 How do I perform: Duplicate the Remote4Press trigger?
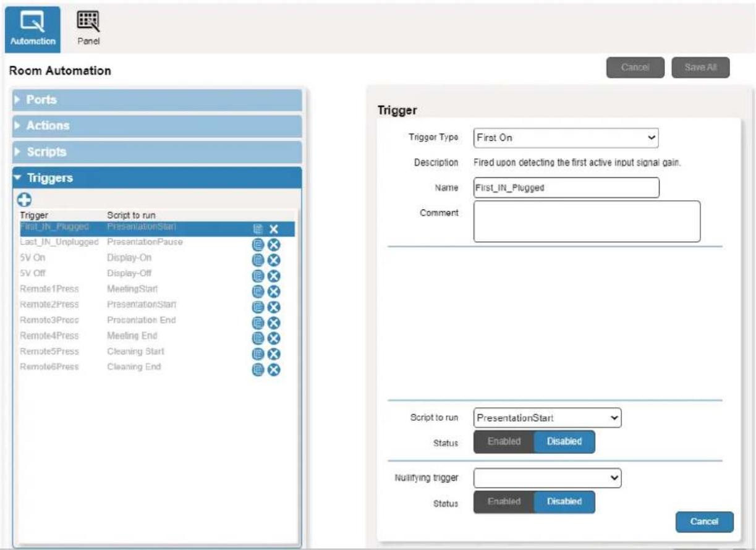(258, 338)
